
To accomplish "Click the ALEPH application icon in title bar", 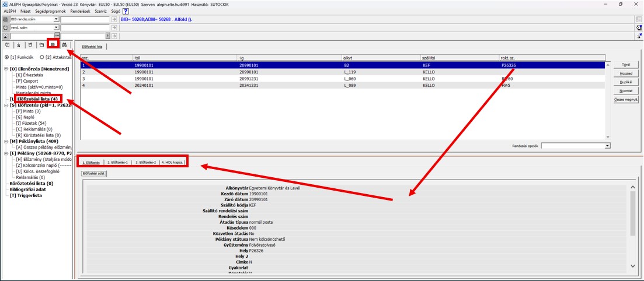I will pyautogui.click(x=4, y=3).
